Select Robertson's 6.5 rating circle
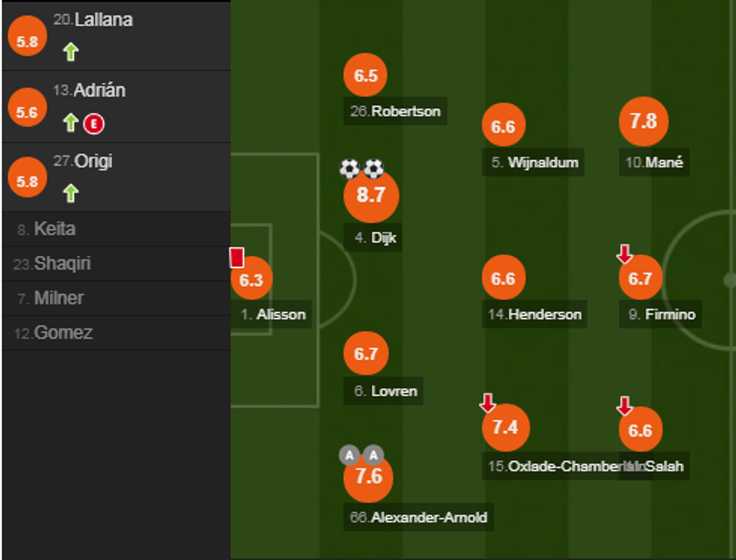 click(x=366, y=76)
